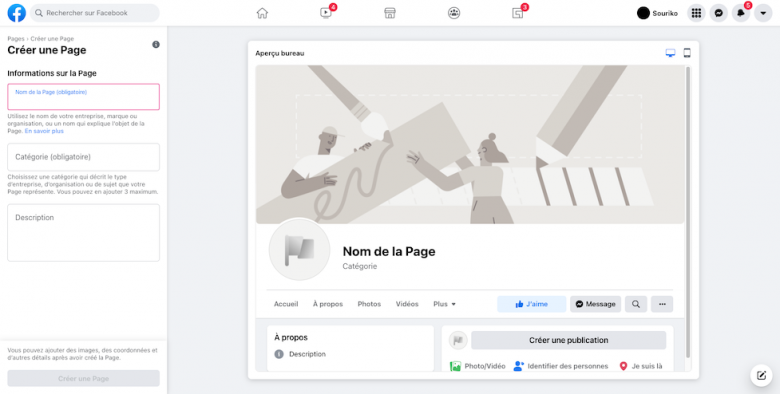This screenshot has width=780, height=394.
Task: Click the Aperçu bureau label
Action: [x=280, y=53]
